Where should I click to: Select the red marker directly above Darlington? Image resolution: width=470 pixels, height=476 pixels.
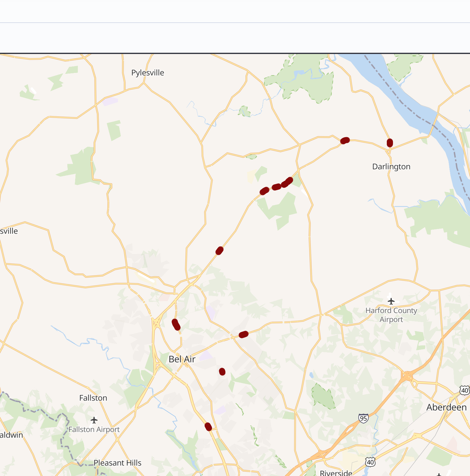tap(390, 143)
